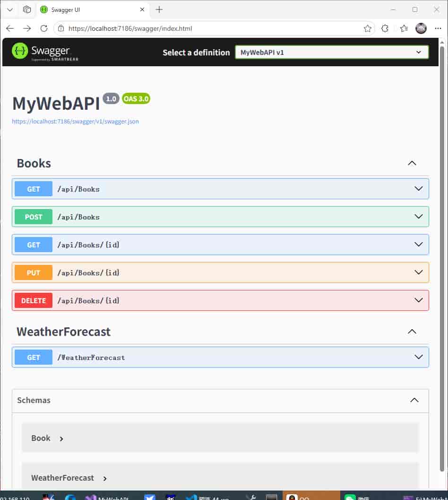
Task: Open browser settings and more menu
Action: (x=438, y=28)
